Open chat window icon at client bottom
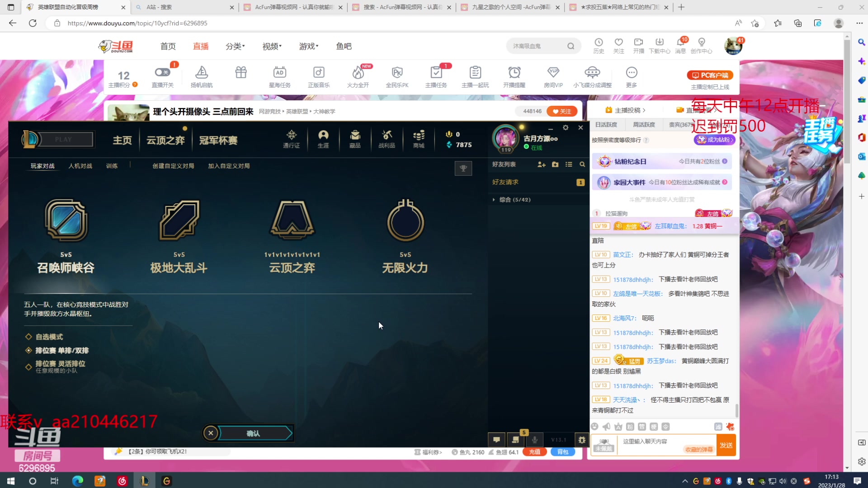Screen dimensions: 868x488 pos(496,440)
